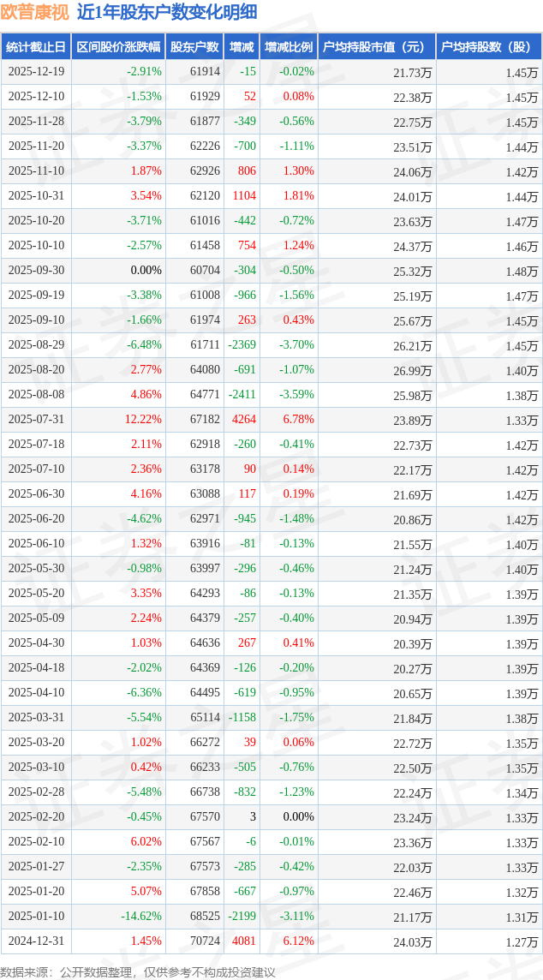Click the 增减 column header

[x=242, y=47]
